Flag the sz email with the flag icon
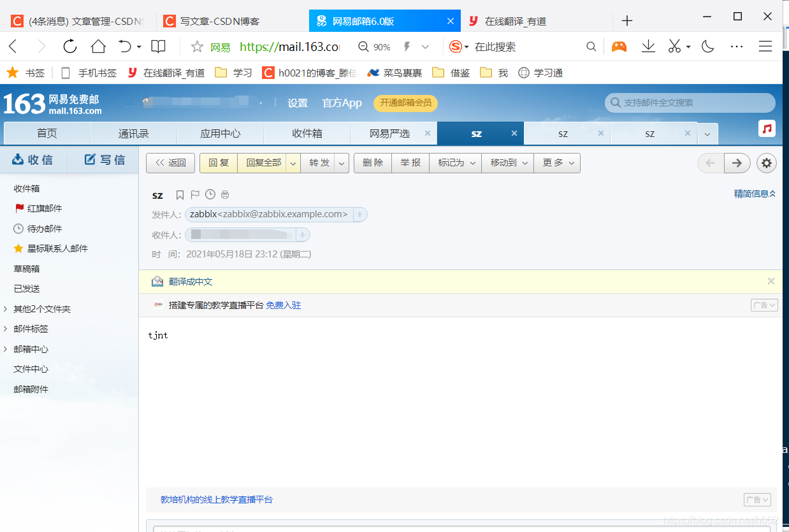This screenshot has height=532, width=789. pyautogui.click(x=194, y=194)
